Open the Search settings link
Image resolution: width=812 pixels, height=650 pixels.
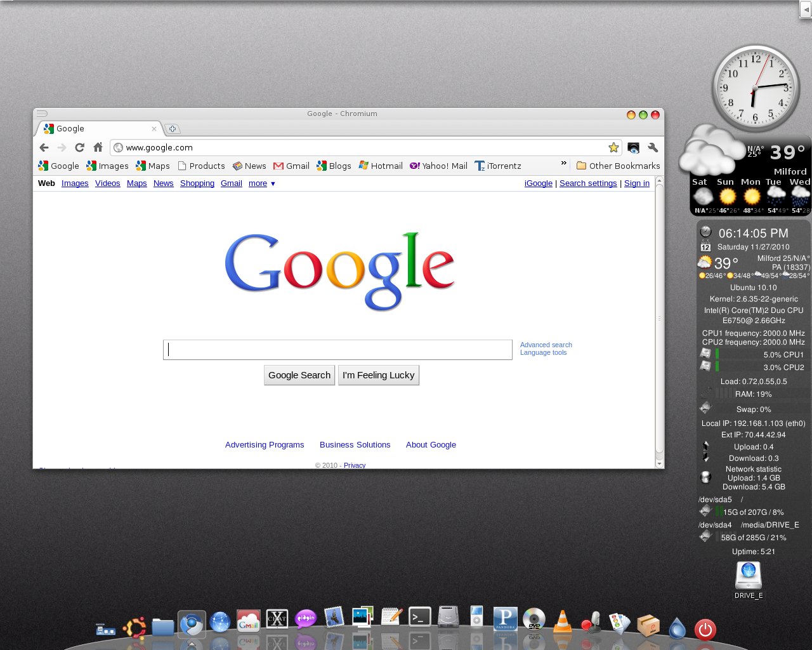click(588, 183)
